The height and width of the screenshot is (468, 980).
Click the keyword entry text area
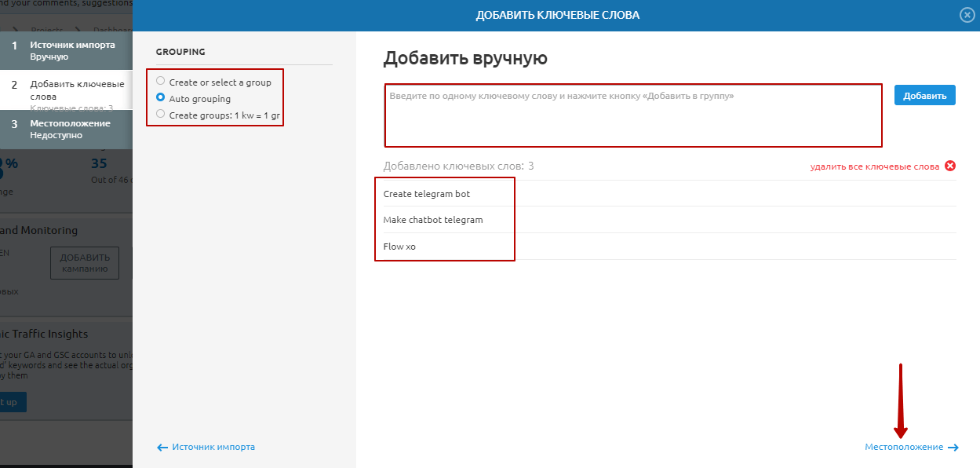pos(633,115)
